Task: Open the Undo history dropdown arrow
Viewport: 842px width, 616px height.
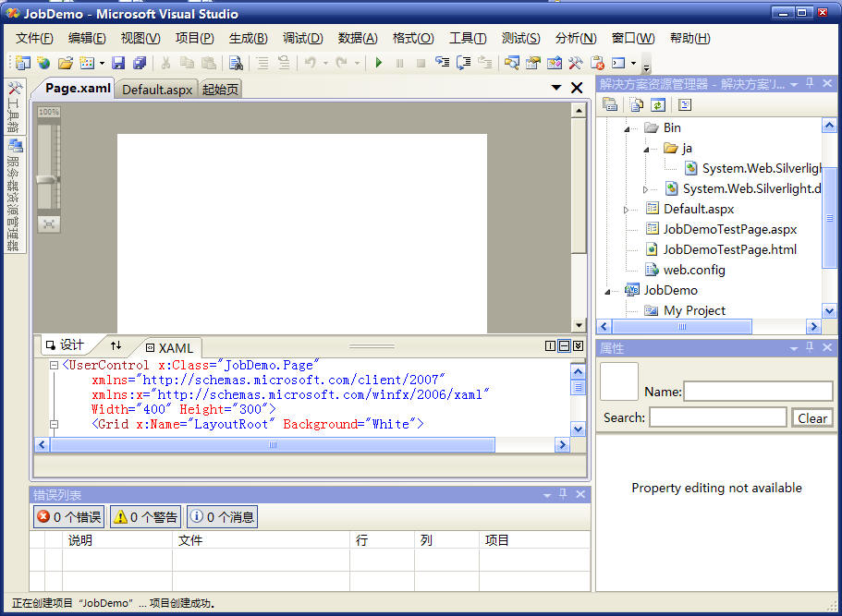Action: (x=325, y=64)
